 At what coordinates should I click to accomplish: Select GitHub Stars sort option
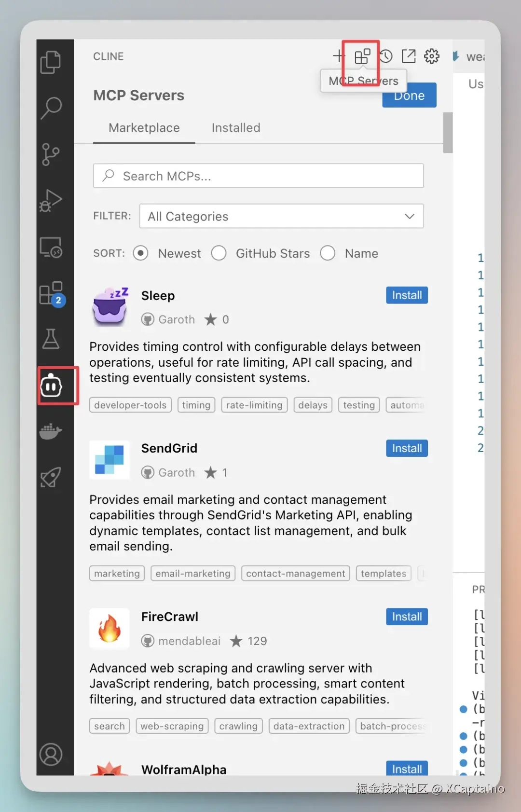pos(219,253)
